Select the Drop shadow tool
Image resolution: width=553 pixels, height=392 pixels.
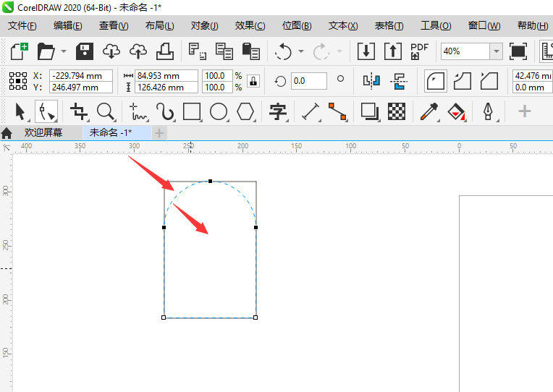pyautogui.click(x=370, y=112)
